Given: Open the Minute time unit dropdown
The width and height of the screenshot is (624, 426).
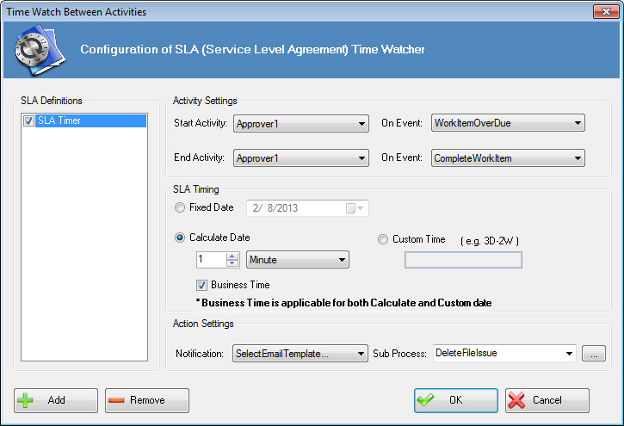Looking at the screenshot, I should (341, 260).
